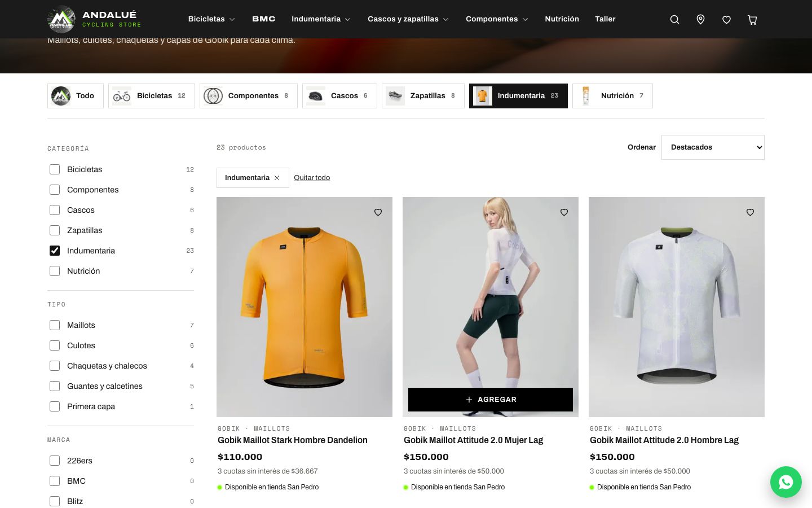The image size is (812, 508).
Task: Check the Chaquetas y chalecos checkbox
Action: [55, 366]
